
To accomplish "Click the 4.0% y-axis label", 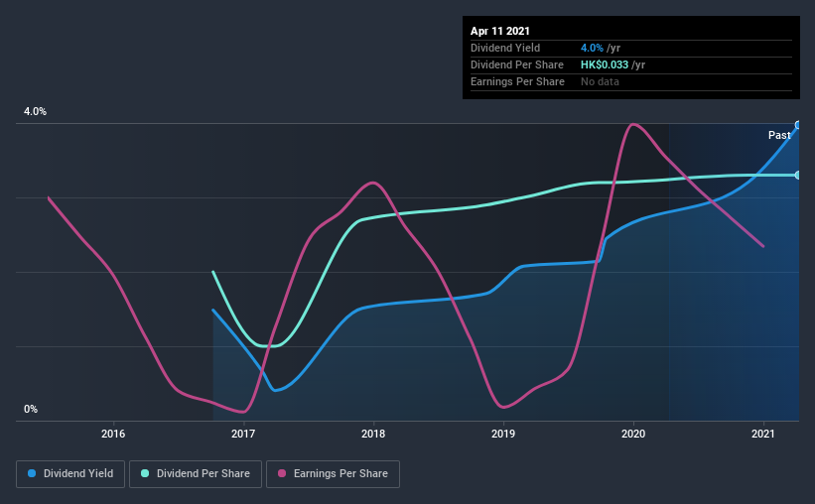I will [35, 112].
